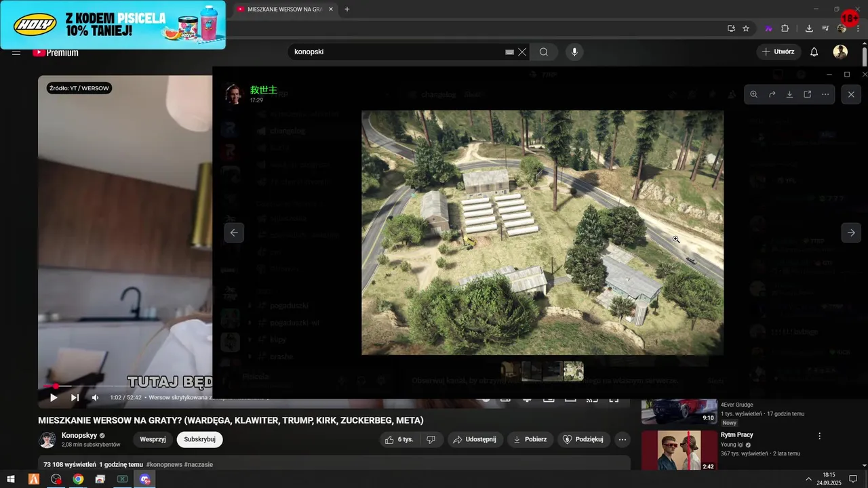Close the Discord image viewer

[x=851, y=94]
